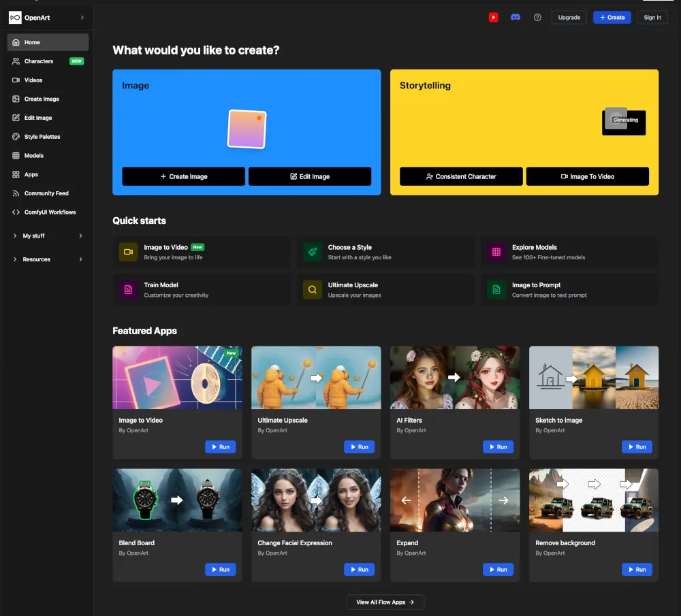Click the Image to Prompt document icon

click(496, 289)
